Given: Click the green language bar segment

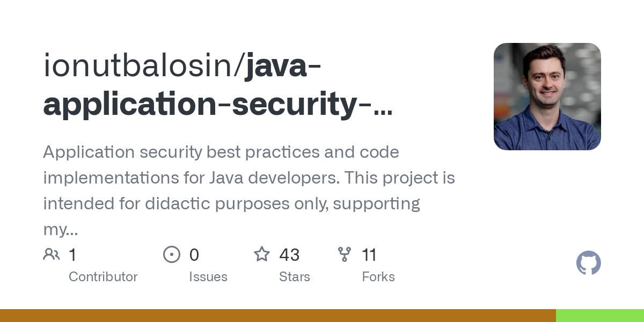Looking at the screenshot, I should coord(599,316).
